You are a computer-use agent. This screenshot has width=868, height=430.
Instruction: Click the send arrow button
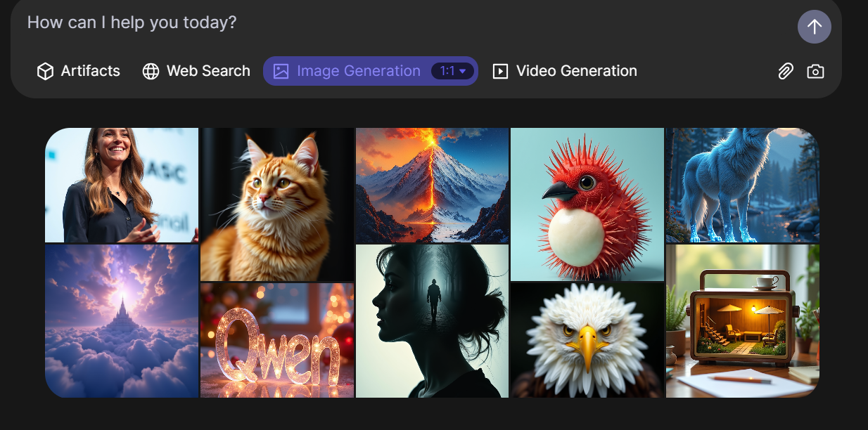tap(814, 27)
